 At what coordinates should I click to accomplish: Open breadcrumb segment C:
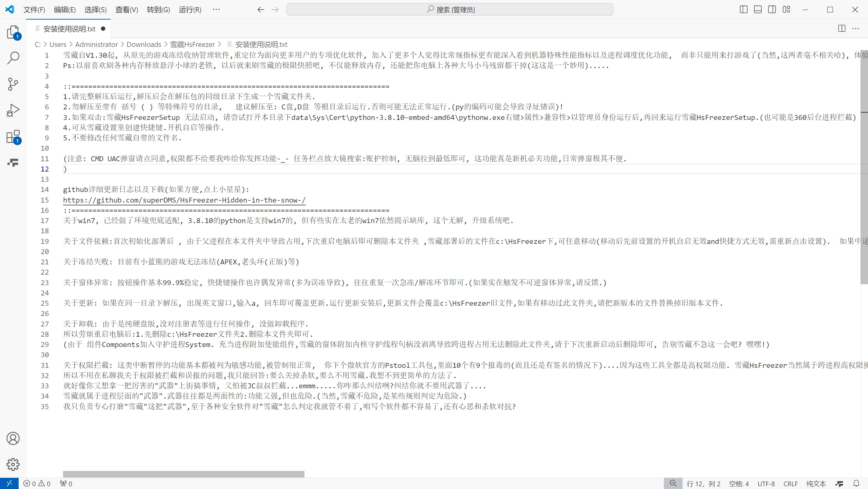(37, 44)
